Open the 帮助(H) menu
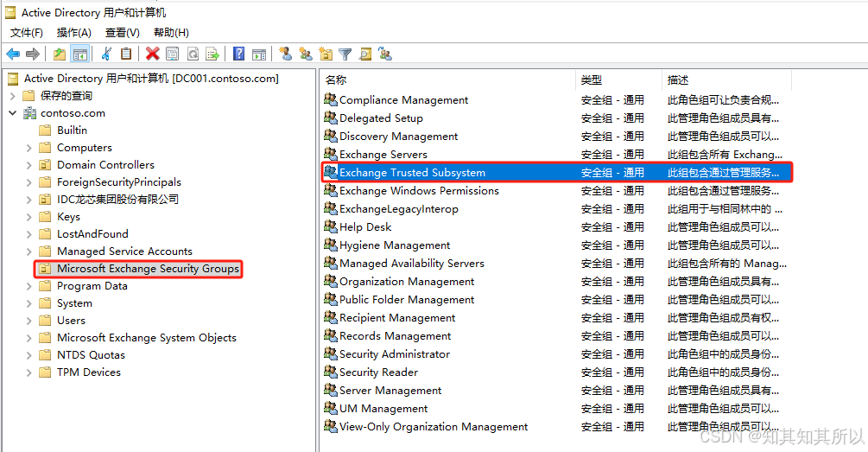Image resolution: width=868 pixels, height=452 pixels. 171,33
